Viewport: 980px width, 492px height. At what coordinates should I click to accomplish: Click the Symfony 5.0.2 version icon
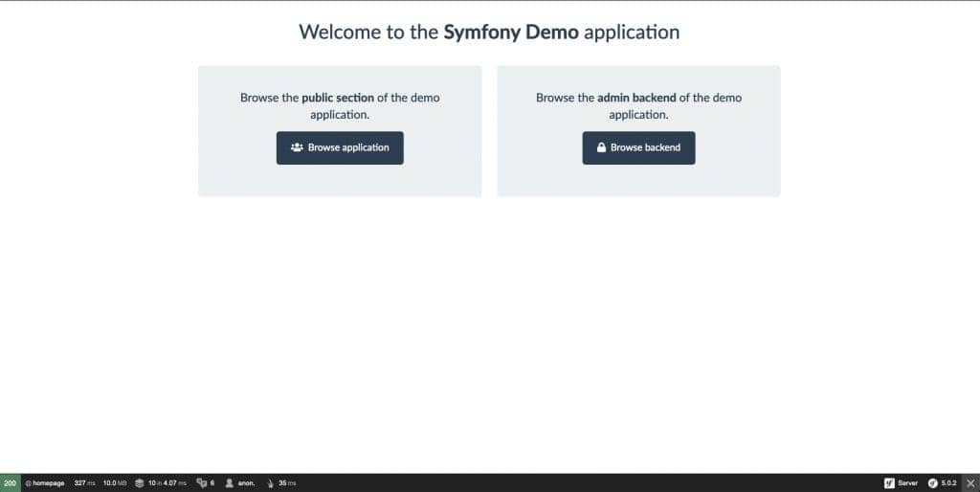(933, 483)
